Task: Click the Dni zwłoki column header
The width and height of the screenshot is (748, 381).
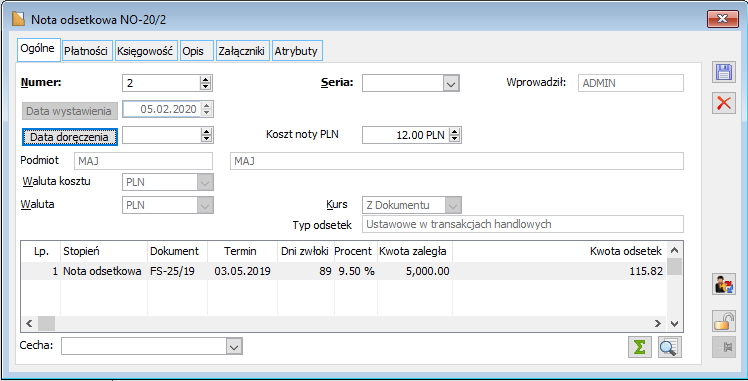Action: pyautogui.click(x=306, y=251)
